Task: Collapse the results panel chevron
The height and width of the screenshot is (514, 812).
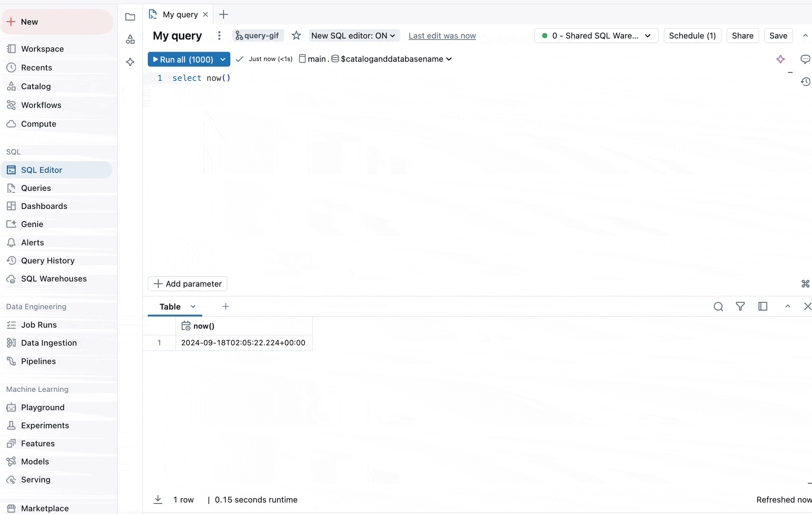Action: 788,306
